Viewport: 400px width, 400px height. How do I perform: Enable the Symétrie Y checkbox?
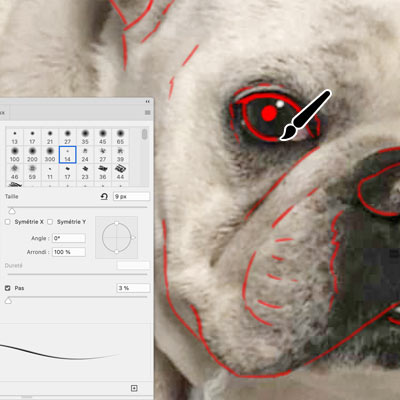50,222
